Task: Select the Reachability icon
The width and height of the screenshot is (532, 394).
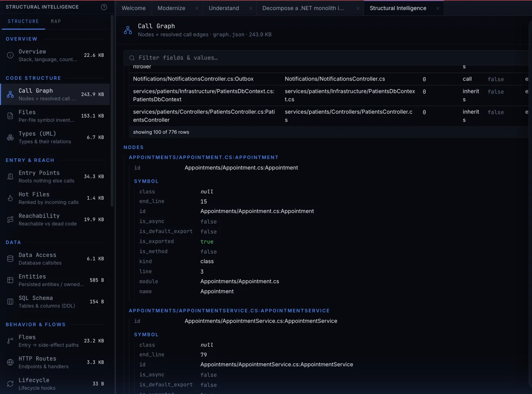Action: (x=10, y=219)
